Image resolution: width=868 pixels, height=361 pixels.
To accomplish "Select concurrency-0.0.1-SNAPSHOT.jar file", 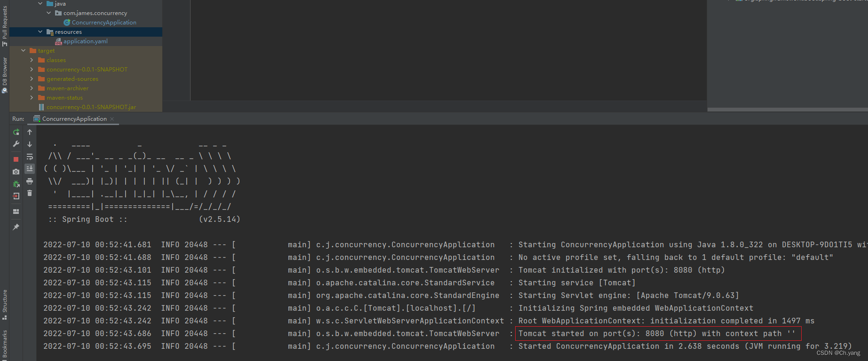I will [x=91, y=107].
